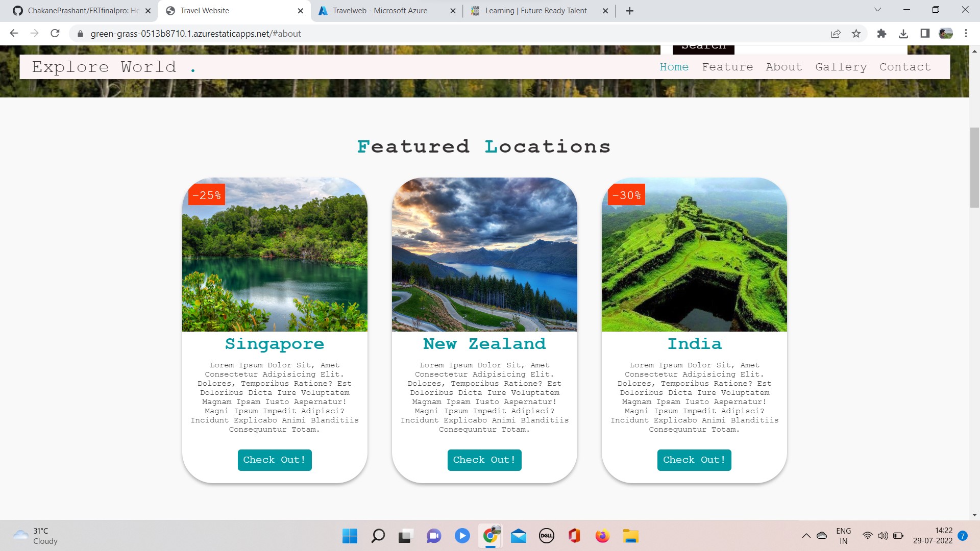
Task: Click the address bar URL
Action: (x=195, y=34)
